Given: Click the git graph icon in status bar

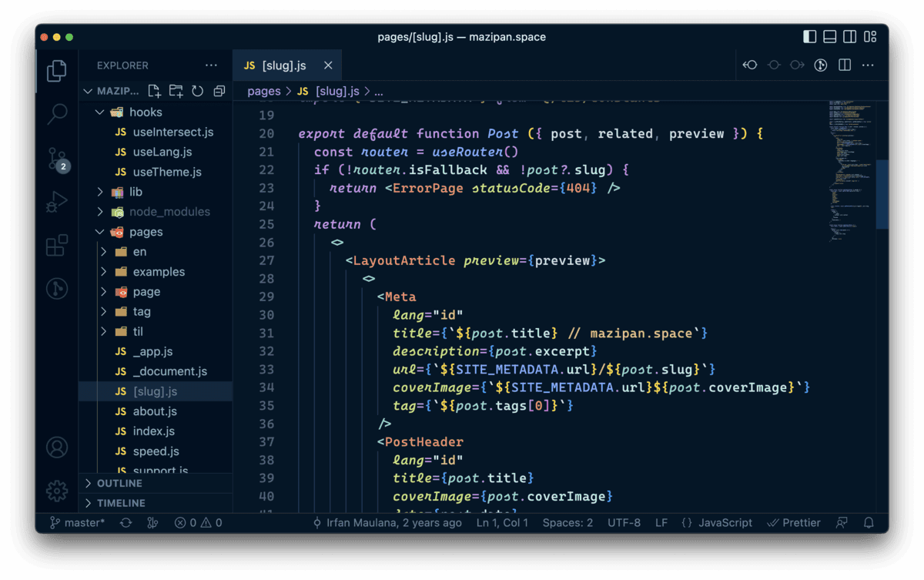Looking at the screenshot, I should tap(152, 522).
